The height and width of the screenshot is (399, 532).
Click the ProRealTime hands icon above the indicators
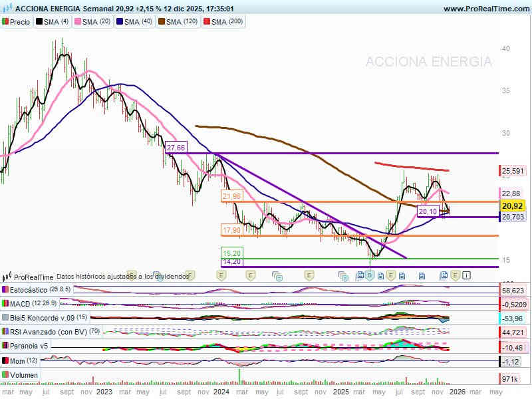tap(7, 277)
